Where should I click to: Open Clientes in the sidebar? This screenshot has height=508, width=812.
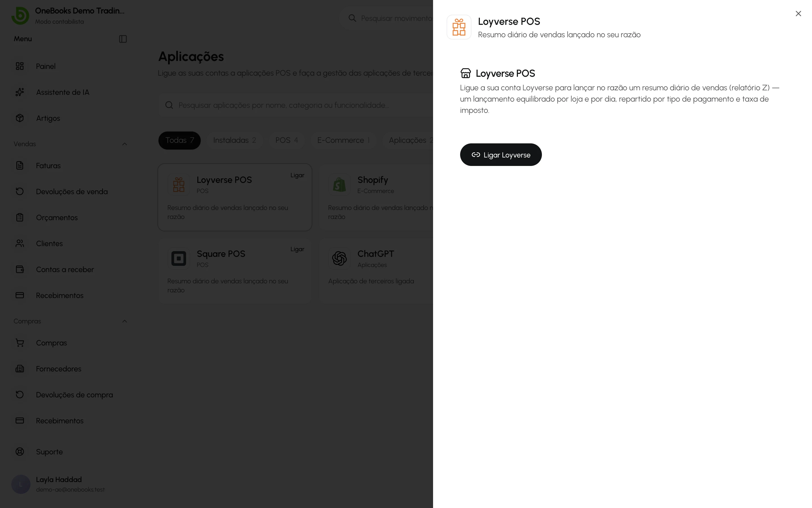49,244
